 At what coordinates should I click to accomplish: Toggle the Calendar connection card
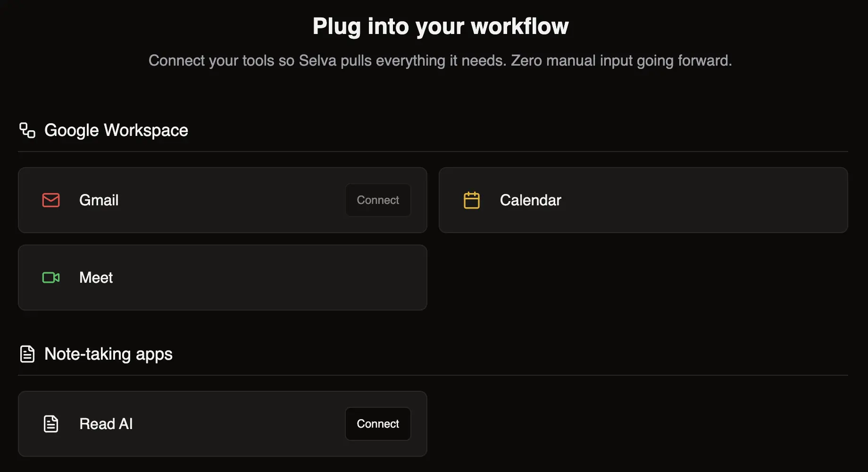[643, 200]
